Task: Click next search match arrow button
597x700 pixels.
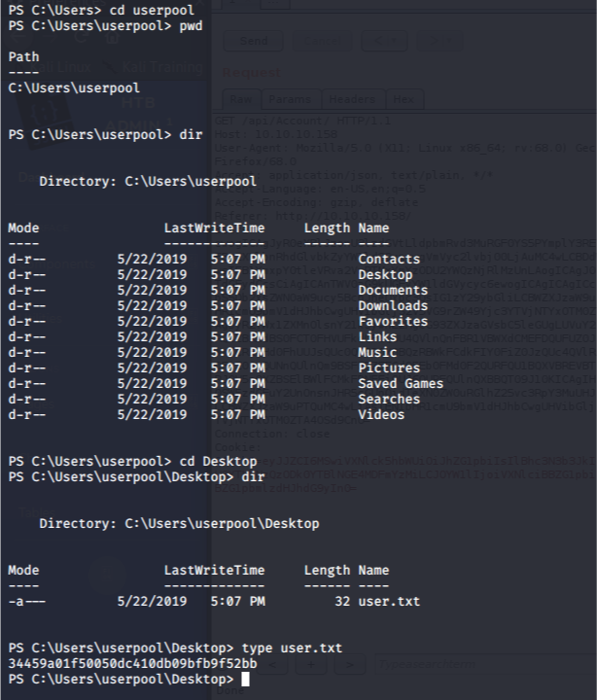Action: (350, 665)
